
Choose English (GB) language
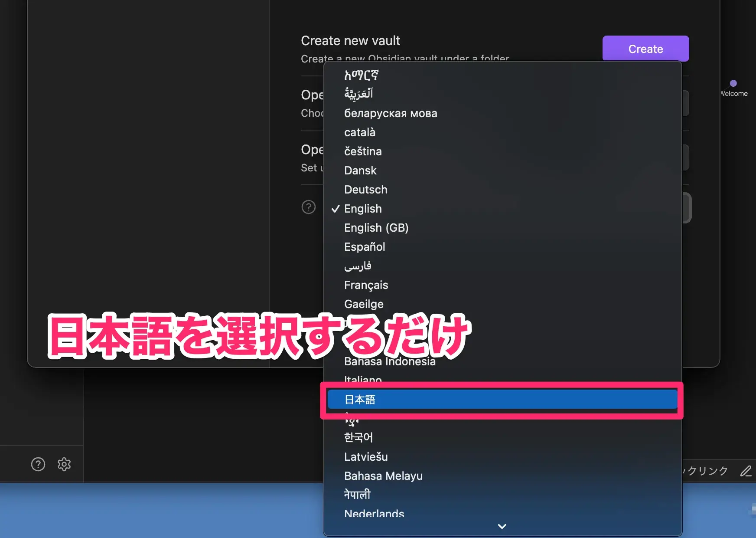[503, 228]
